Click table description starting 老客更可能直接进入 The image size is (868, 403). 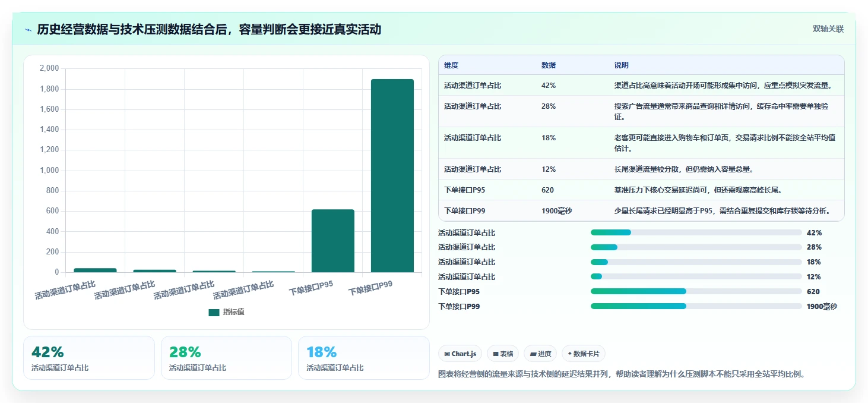point(725,143)
